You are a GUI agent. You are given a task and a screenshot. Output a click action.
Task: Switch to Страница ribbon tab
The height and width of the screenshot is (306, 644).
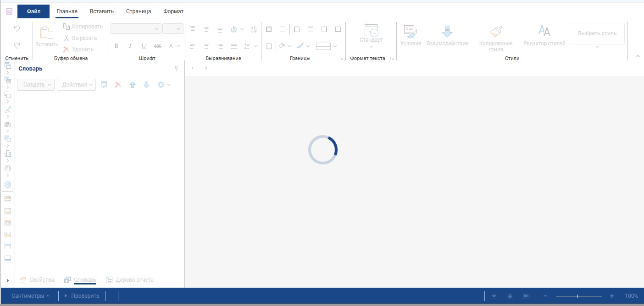pos(139,11)
